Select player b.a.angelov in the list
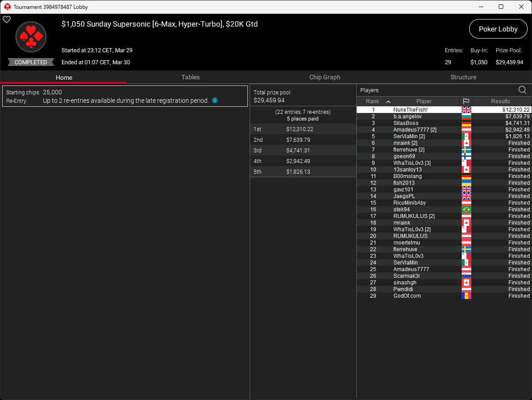Screen dimensions: 532x400 coord(407,117)
